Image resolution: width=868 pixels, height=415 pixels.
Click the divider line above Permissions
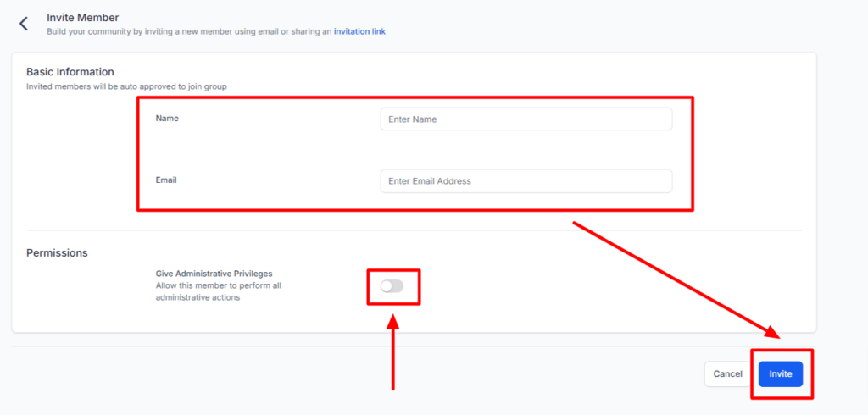(414, 230)
